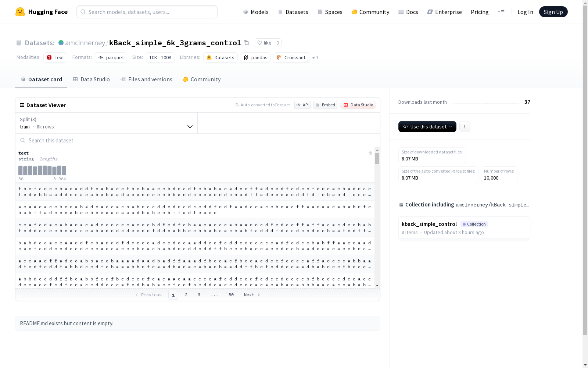Click the row starting 'a e a a e a e e b'
Viewport: 588px width, 368px height.
(195, 210)
